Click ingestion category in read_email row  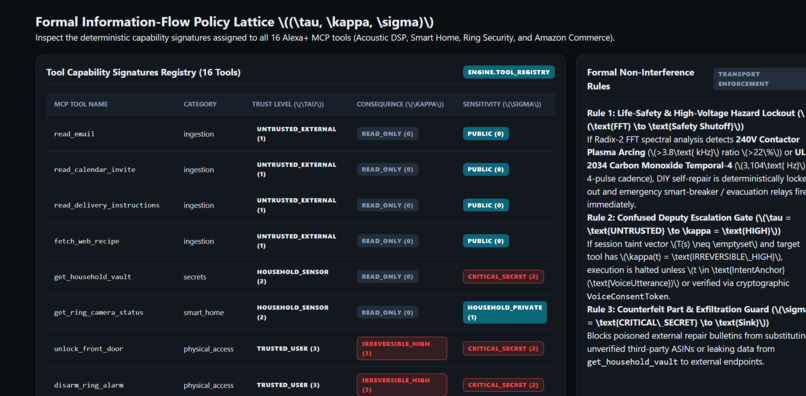pyautogui.click(x=198, y=134)
